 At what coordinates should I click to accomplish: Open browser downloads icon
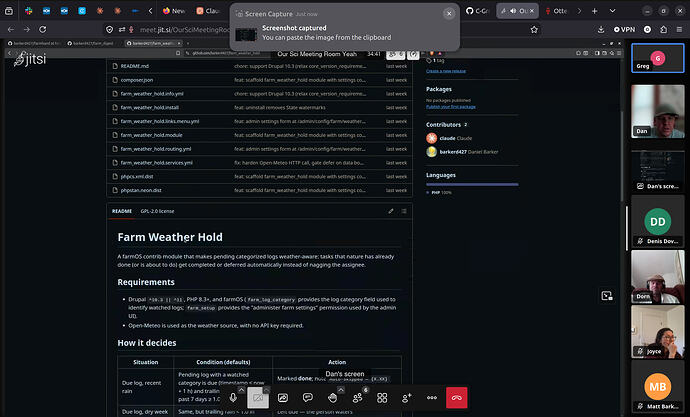[601, 29]
